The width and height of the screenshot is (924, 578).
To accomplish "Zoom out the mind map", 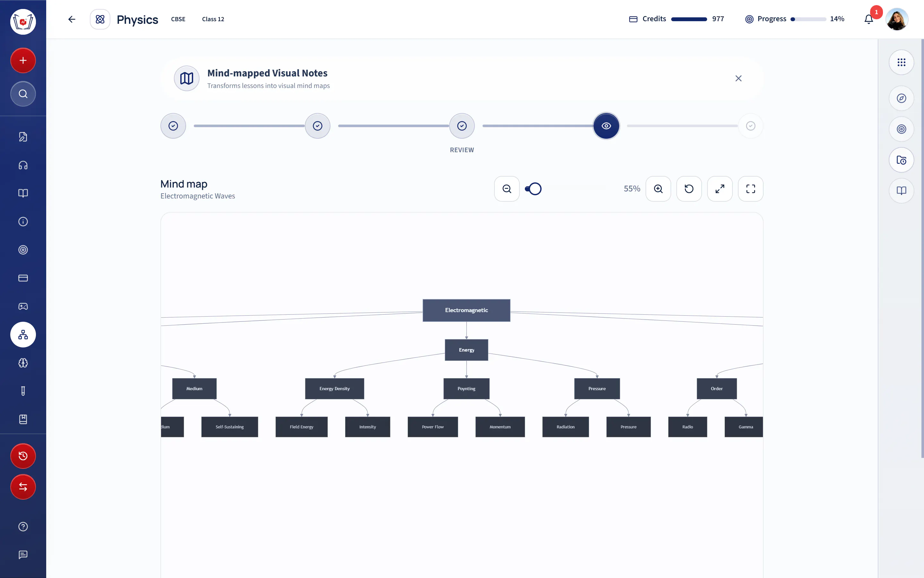I will (507, 189).
